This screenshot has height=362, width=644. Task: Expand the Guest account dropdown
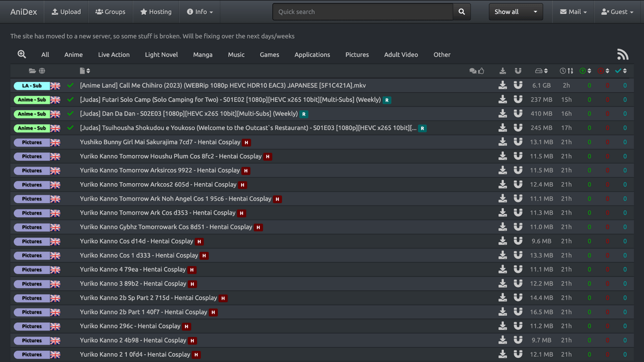(x=617, y=12)
